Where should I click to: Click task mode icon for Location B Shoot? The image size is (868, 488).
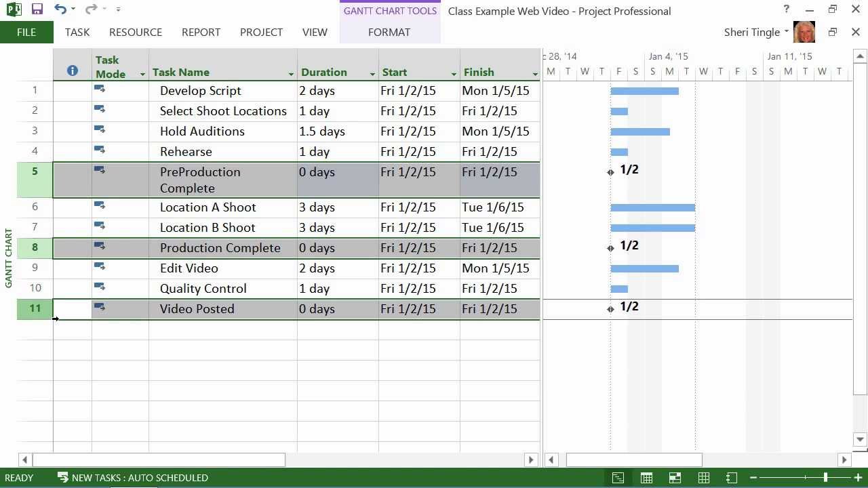[100, 226]
